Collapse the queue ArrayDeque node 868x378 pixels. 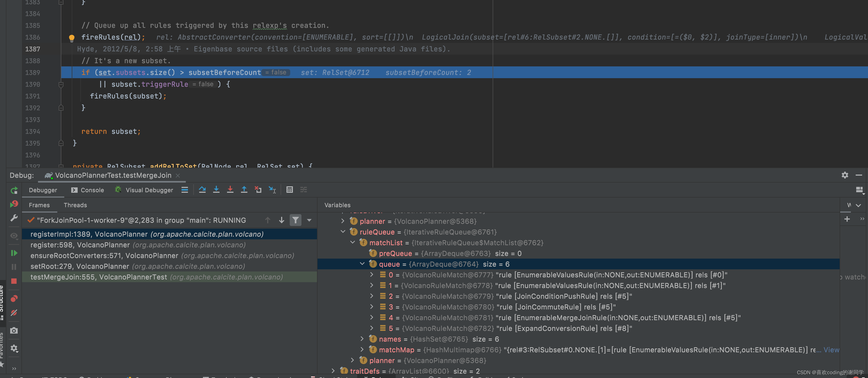click(x=362, y=264)
